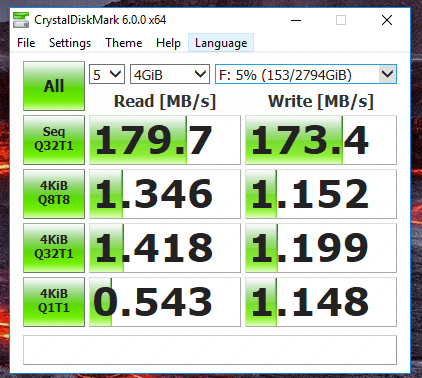Image resolution: width=422 pixels, height=378 pixels.
Task: Click the CrystalDiskMark app icon in title bar
Action: (21, 20)
